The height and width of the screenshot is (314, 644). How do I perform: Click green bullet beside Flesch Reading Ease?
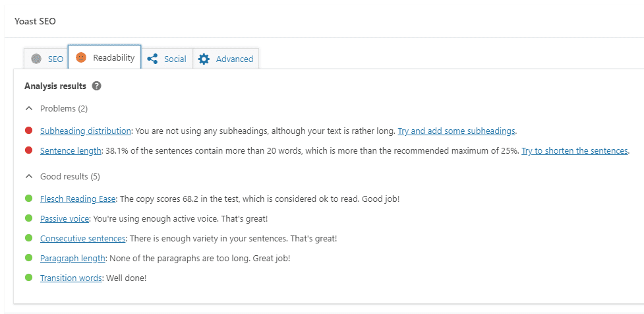(x=29, y=199)
